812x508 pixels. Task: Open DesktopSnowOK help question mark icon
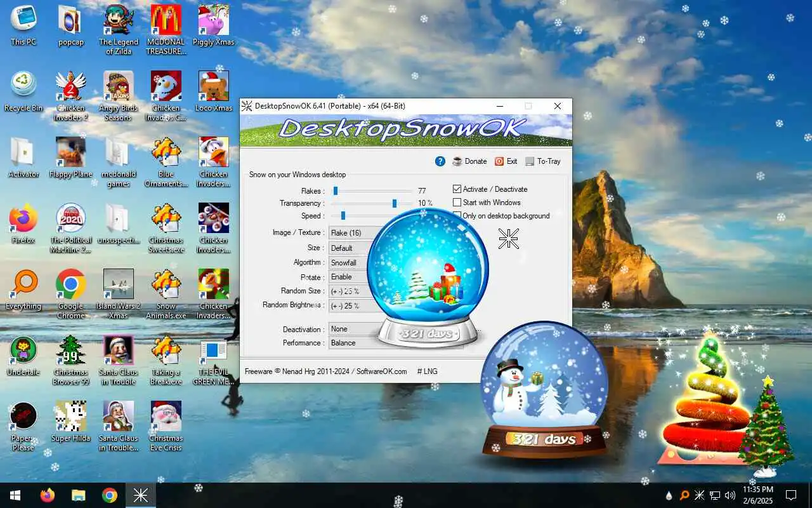click(440, 161)
